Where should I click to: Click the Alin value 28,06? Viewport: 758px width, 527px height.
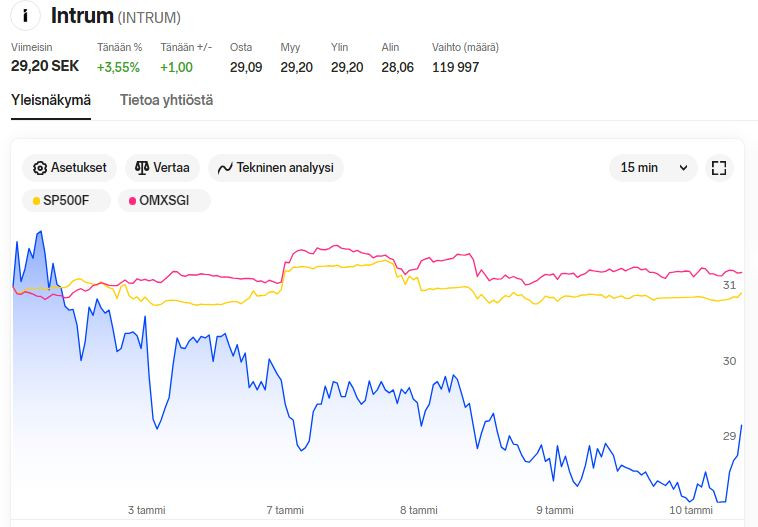click(x=397, y=67)
